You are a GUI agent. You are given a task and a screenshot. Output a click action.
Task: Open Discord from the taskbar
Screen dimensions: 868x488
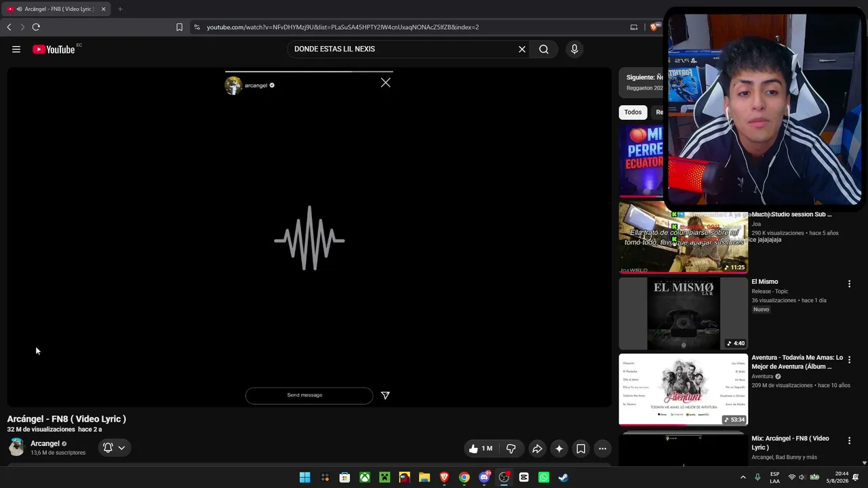484,477
